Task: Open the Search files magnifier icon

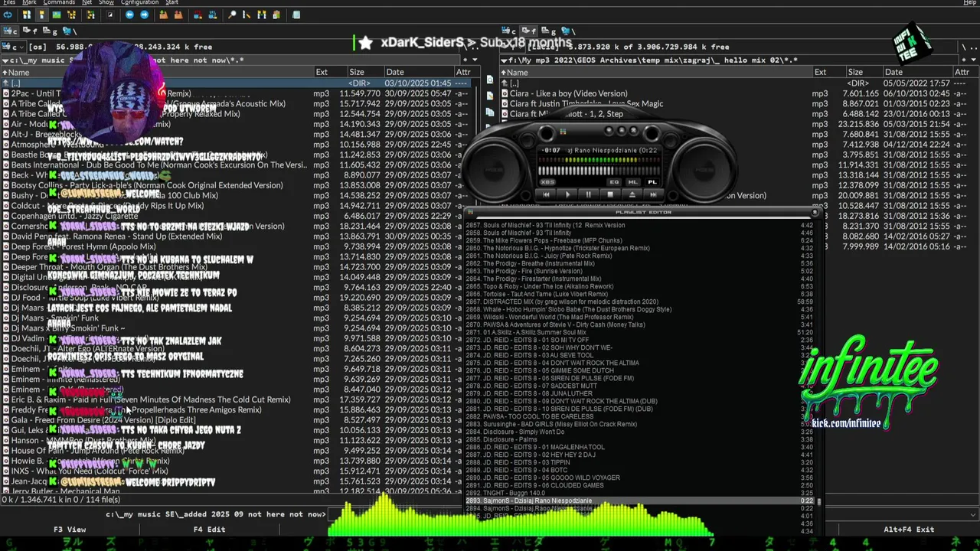Action: (x=232, y=15)
